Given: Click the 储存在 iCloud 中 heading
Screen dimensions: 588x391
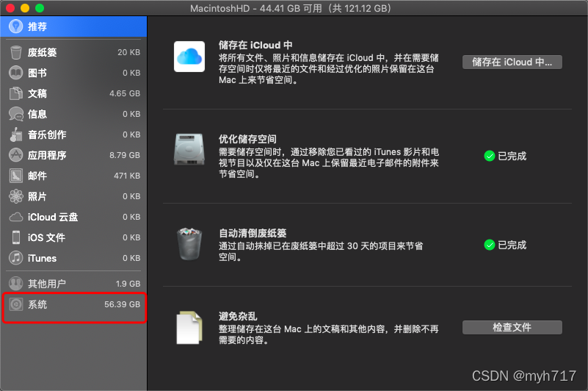Looking at the screenshot, I should click(x=255, y=45).
